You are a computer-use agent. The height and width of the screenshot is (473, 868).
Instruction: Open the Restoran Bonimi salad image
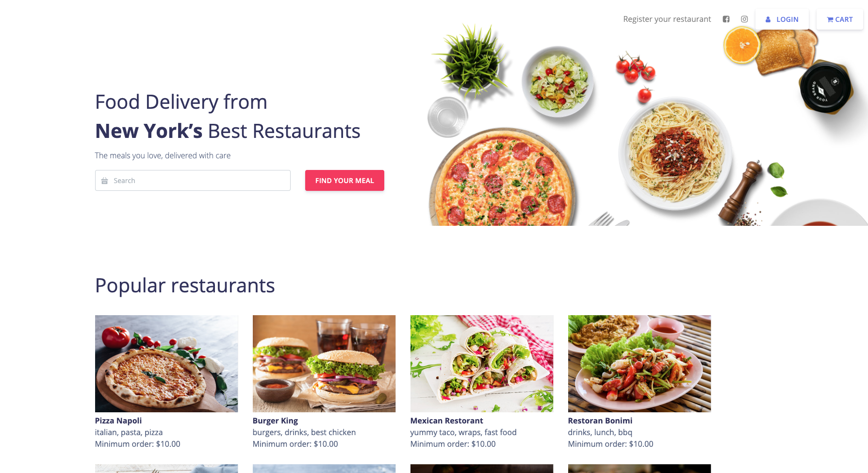click(639, 364)
